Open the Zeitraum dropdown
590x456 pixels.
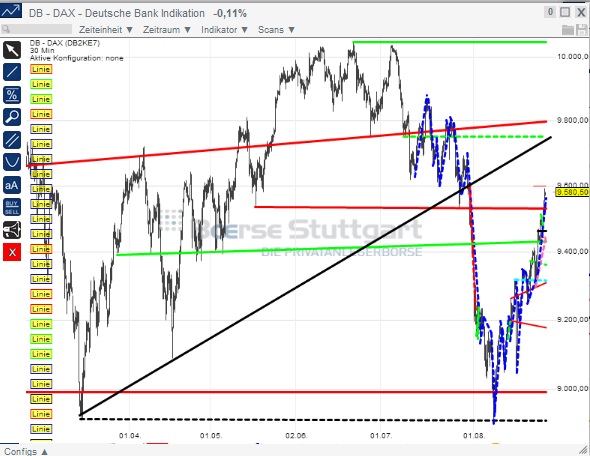pyautogui.click(x=167, y=30)
